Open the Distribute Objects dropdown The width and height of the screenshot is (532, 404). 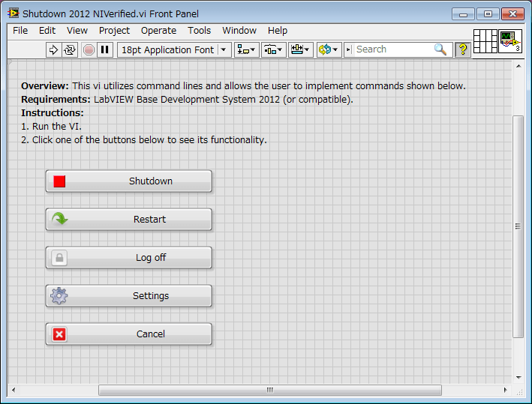273,50
